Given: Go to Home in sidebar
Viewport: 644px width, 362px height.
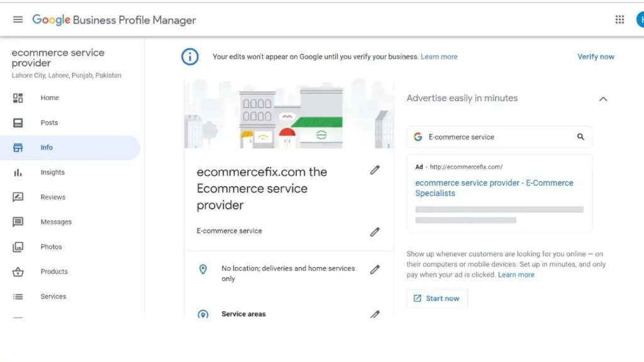Looking at the screenshot, I should tap(70, 97).
